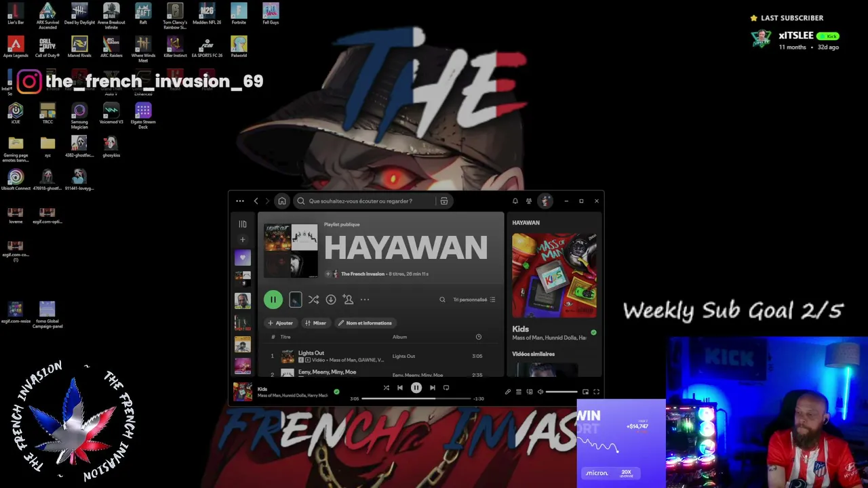Create a new playlist with the plus icon

(x=243, y=240)
